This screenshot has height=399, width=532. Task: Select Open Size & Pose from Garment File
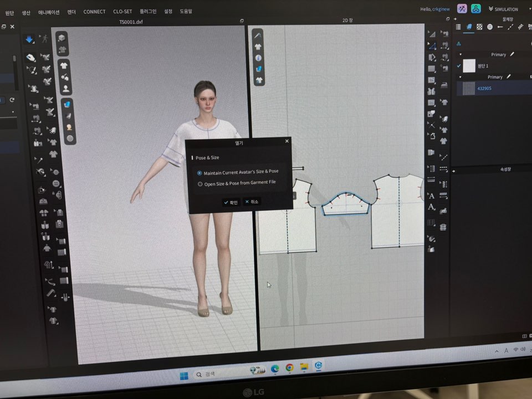[x=199, y=183]
